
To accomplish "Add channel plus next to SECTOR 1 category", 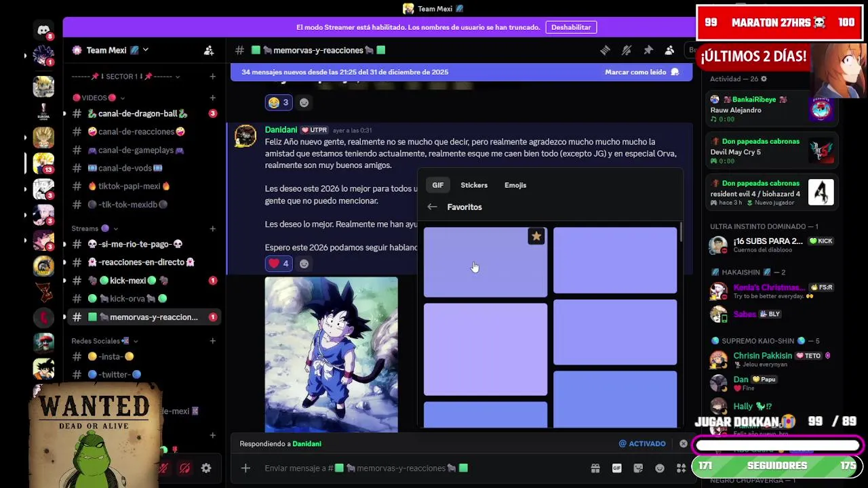I will tap(212, 77).
